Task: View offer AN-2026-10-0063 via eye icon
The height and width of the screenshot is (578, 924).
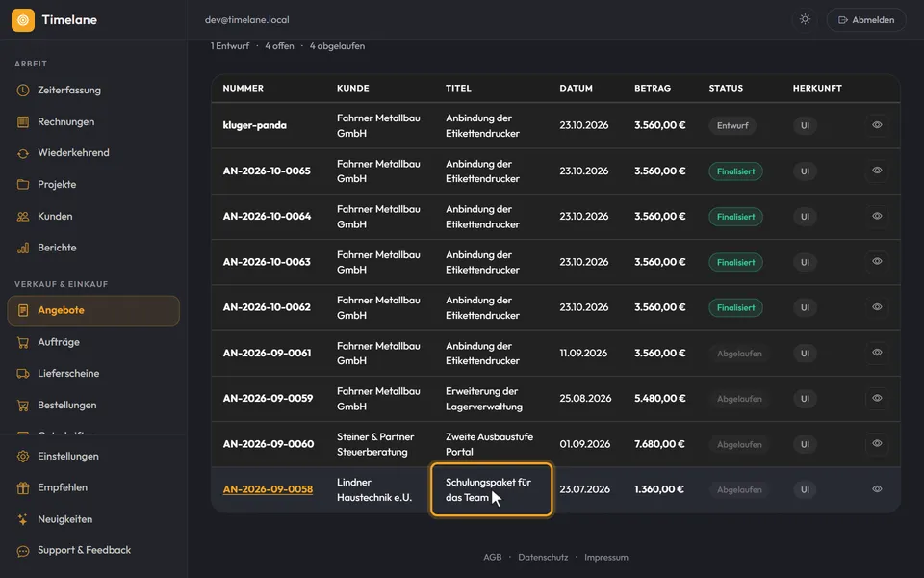Action: [877, 261]
